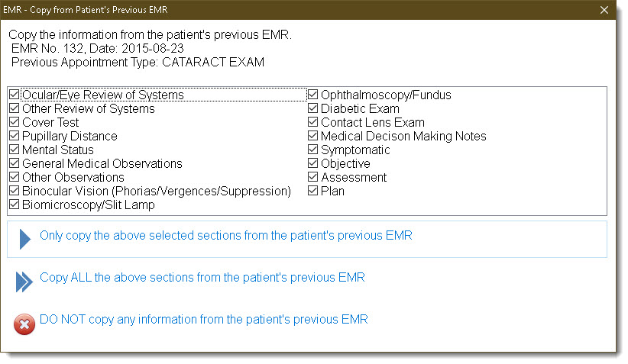Image resolution: width=628 pixels, height=364 pixels.
Task: Uncheck Pupillary Distance option
Action: [14, 136]
